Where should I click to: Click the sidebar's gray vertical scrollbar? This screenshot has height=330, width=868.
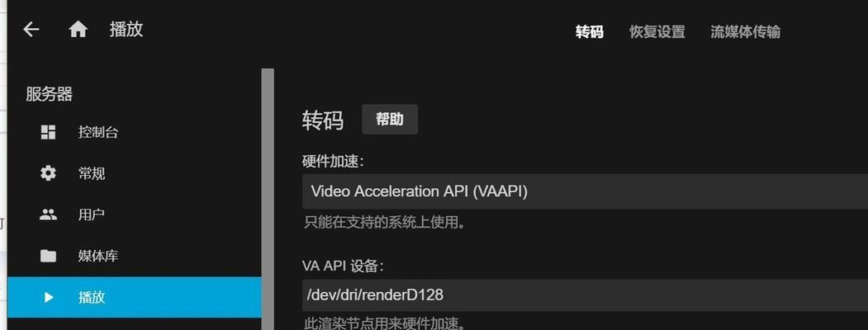[268, 199]
